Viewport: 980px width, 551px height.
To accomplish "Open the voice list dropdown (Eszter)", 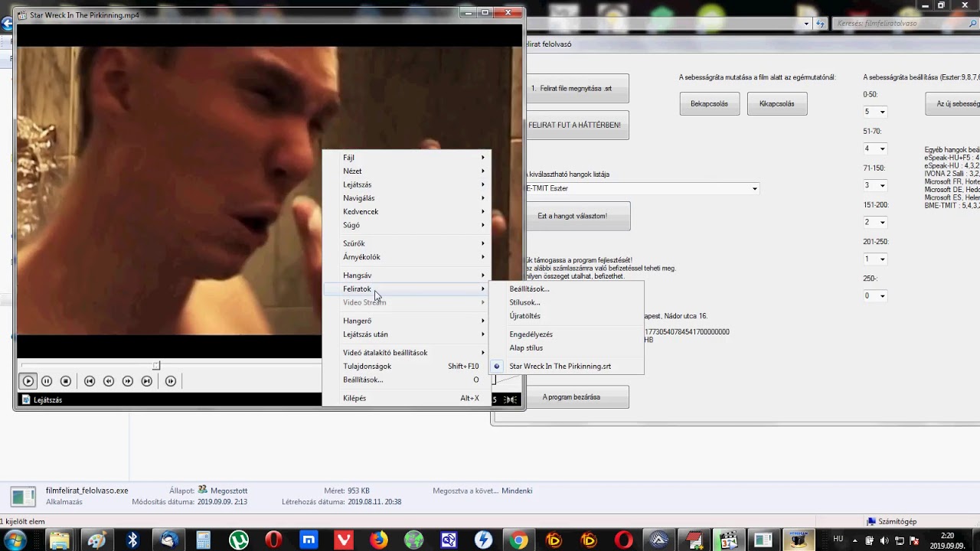I will pos(754,189).
